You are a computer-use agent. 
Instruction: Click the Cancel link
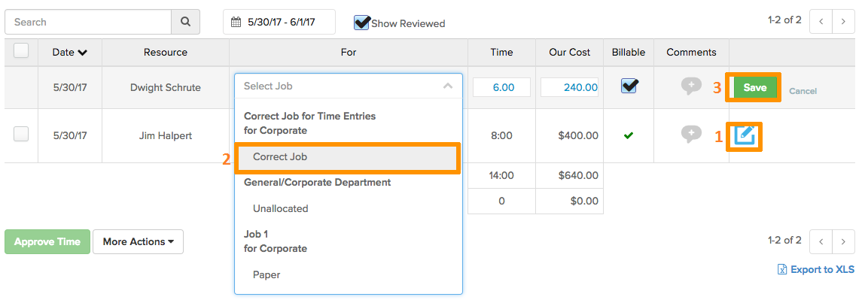click(x=803, y=91)
